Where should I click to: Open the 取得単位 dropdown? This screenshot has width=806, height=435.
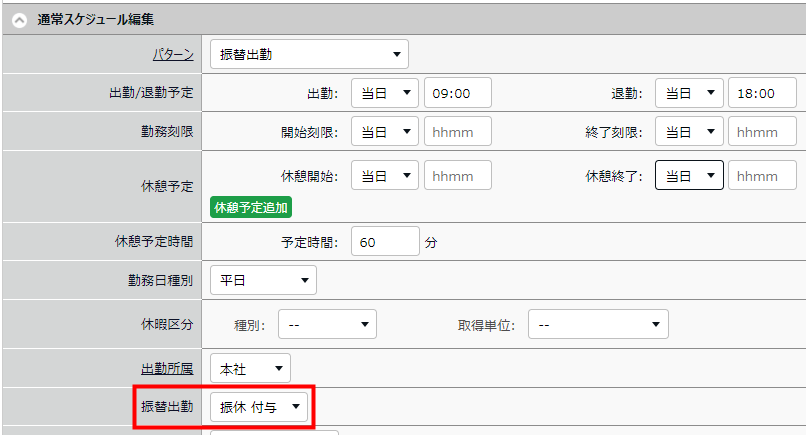598,324
